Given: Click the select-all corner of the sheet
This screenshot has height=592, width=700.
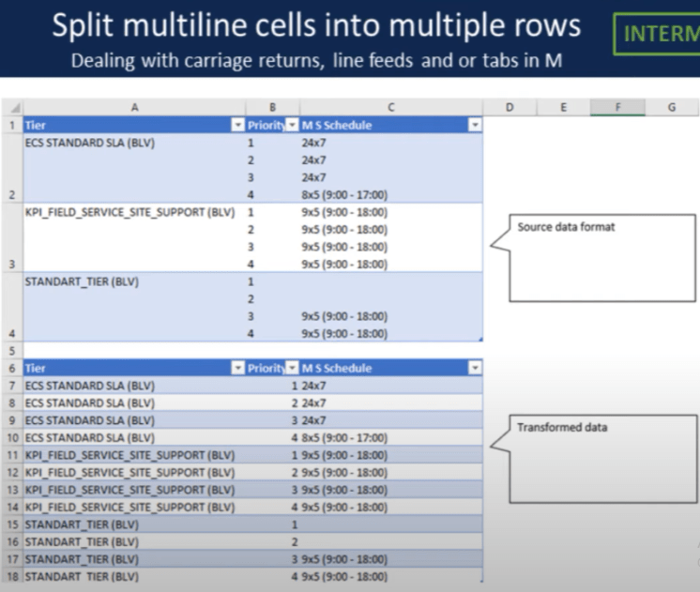Looking at the screenshot, I should coord(9,108).
